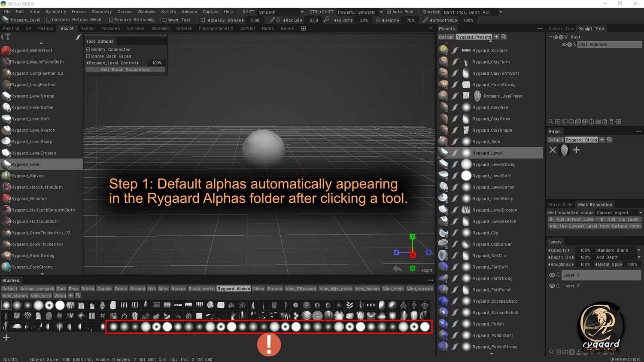Select the Rygaard_Blob preset

(x=489, y=142)
